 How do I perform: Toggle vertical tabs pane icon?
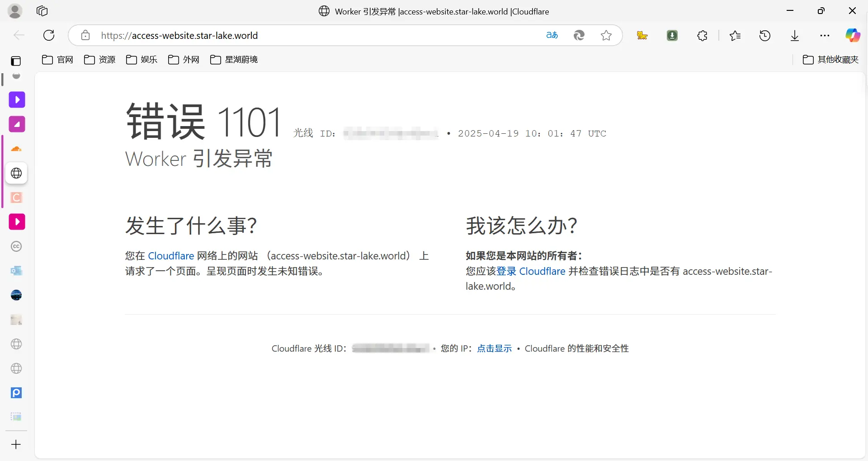[16, 61]
